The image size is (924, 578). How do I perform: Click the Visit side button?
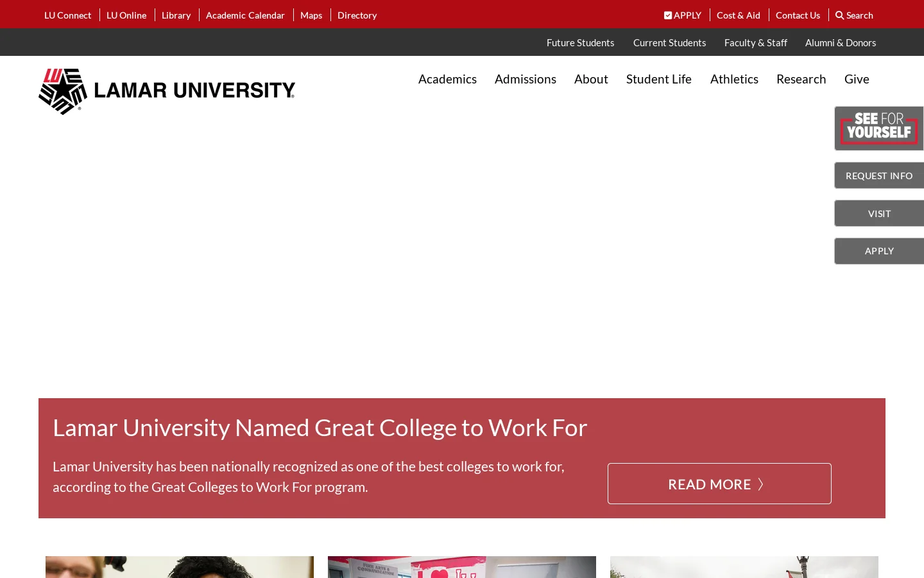coord(879,213)
